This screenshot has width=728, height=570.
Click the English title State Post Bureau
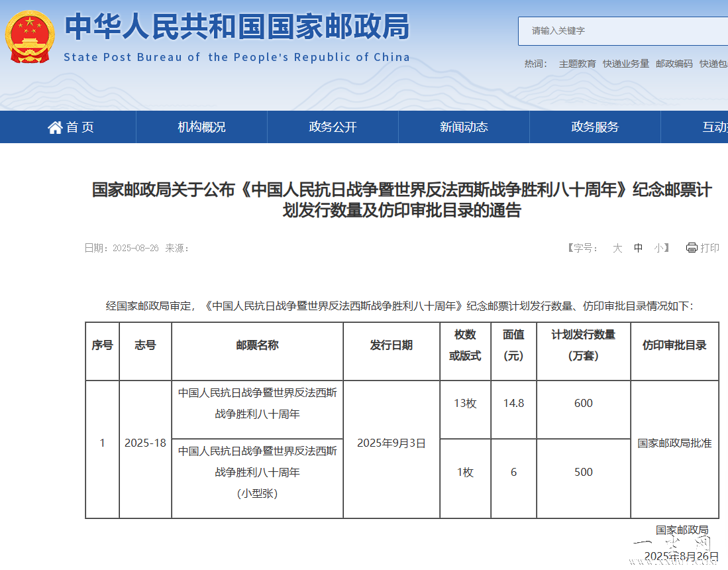point(236,57)
